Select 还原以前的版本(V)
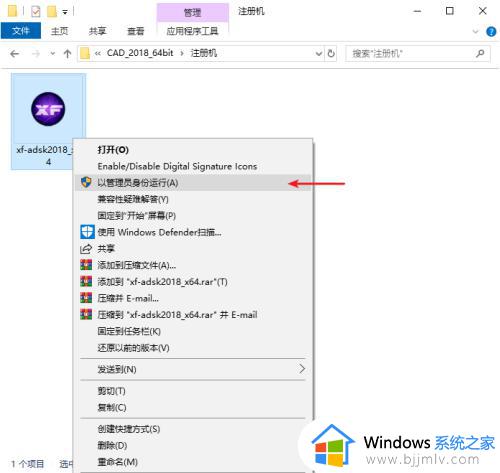The image size is (500, 473). [x=193, y=348]
